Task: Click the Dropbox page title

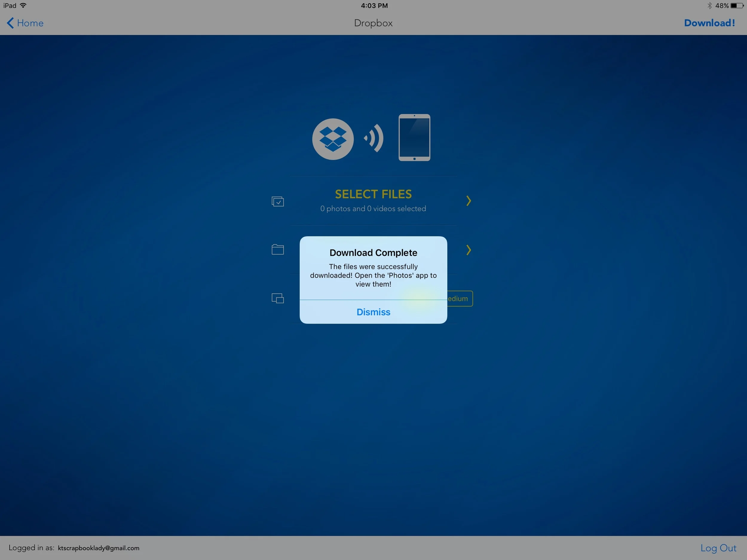Action: click(373, 23)
